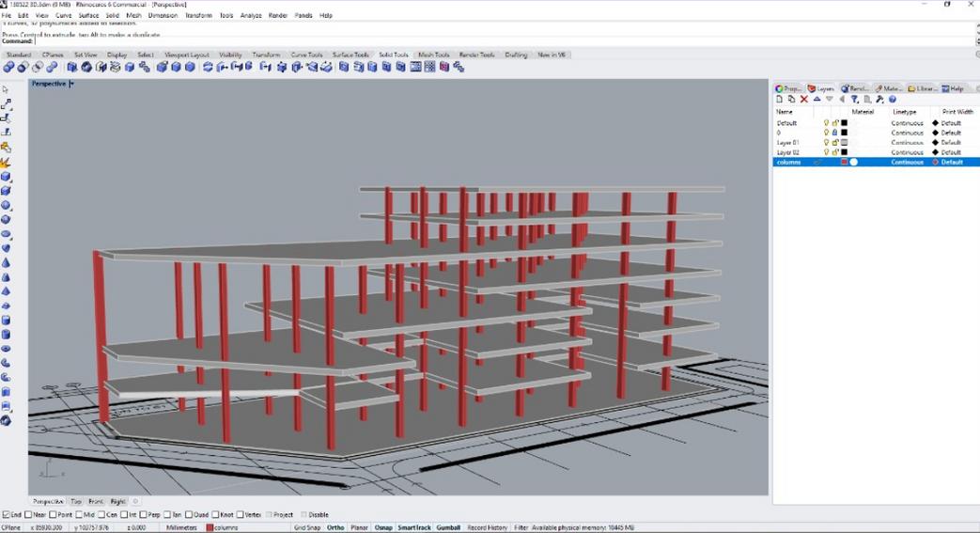Click the bottom globe icon in left sidebar
Screen dimensions: 980x533
[x=6, y=421]
